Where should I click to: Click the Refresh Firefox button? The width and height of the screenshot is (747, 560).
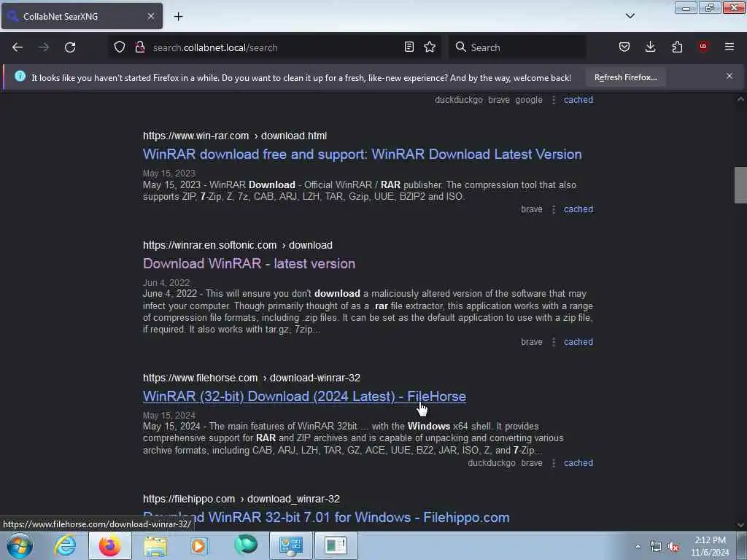[625, 77]
